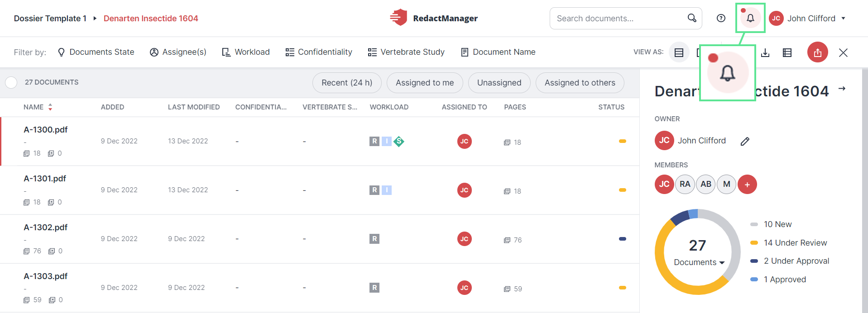Click the I workload badge for A-1300.pdf
Screen dimensions: 868x313
pyautogui.click(x=386, y=141)
